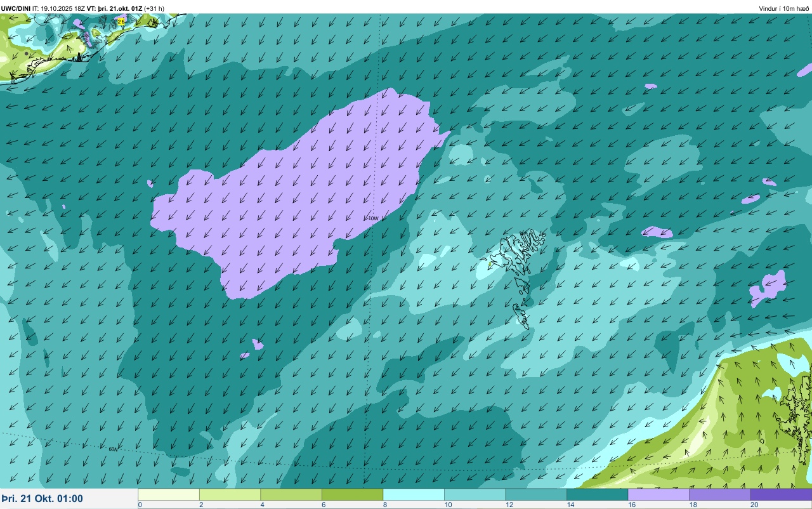Click the yellow '26' wind marker

[121, 22]
